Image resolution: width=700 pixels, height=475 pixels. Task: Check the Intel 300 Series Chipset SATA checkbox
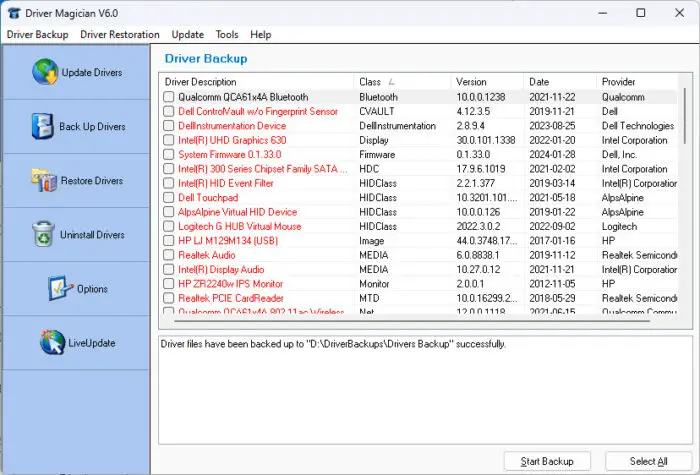(168, 169)
